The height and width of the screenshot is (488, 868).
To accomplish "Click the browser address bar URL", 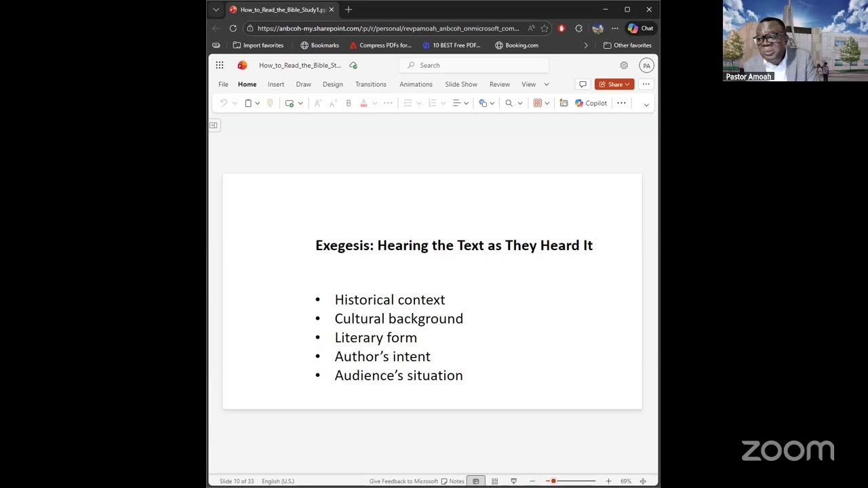I will point(388,28).
